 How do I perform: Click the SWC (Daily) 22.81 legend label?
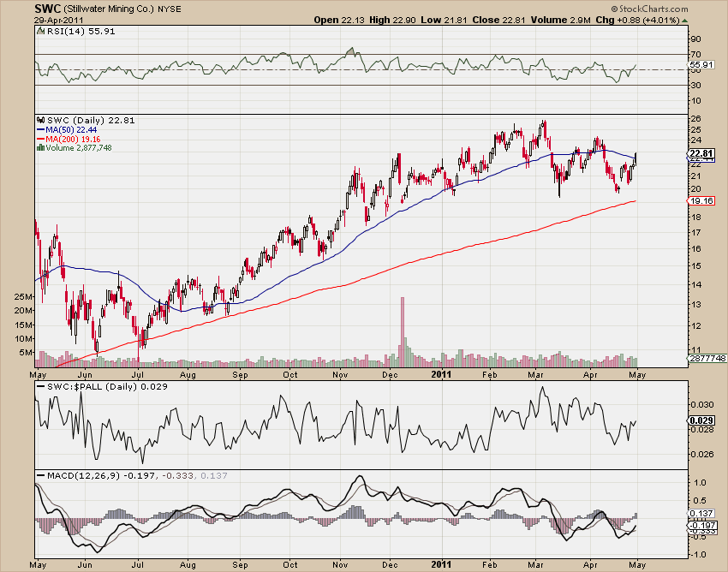(91, 120)
